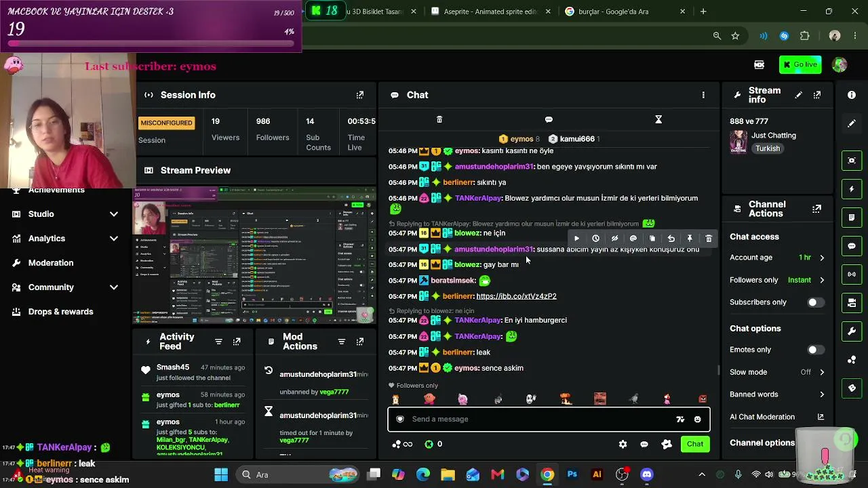Click the lightning bolt icon in the right sidebar
Screen dimensions: 868x488
[852, 189]
